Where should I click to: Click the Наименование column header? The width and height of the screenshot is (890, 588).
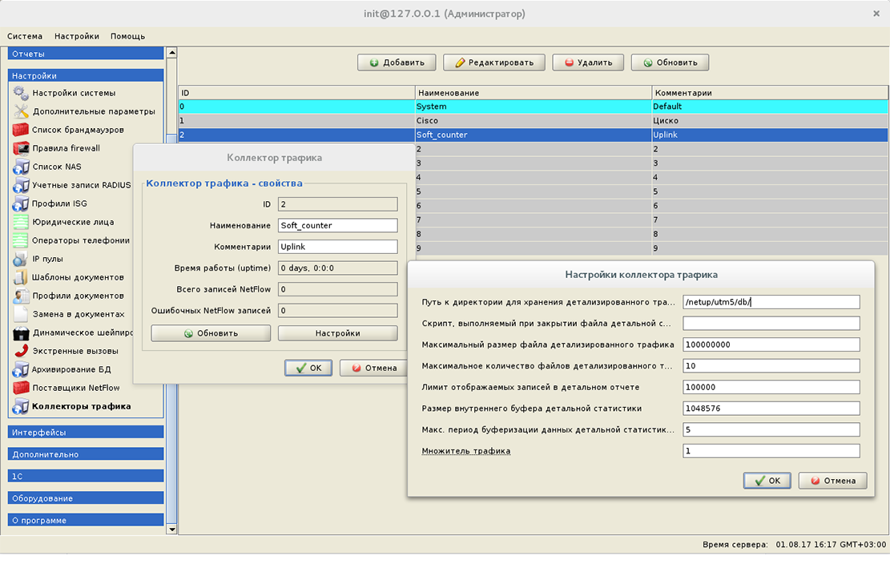[x=533, y=92]
